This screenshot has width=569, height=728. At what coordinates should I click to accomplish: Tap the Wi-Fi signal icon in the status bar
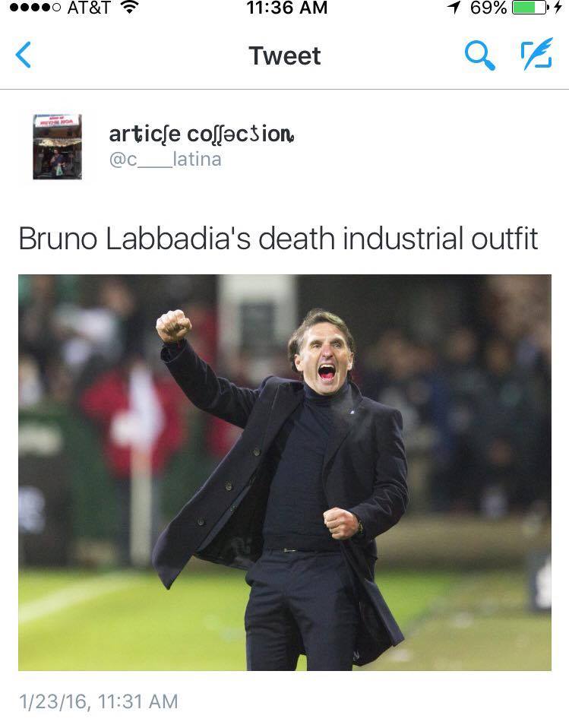[x=129, y=7]
